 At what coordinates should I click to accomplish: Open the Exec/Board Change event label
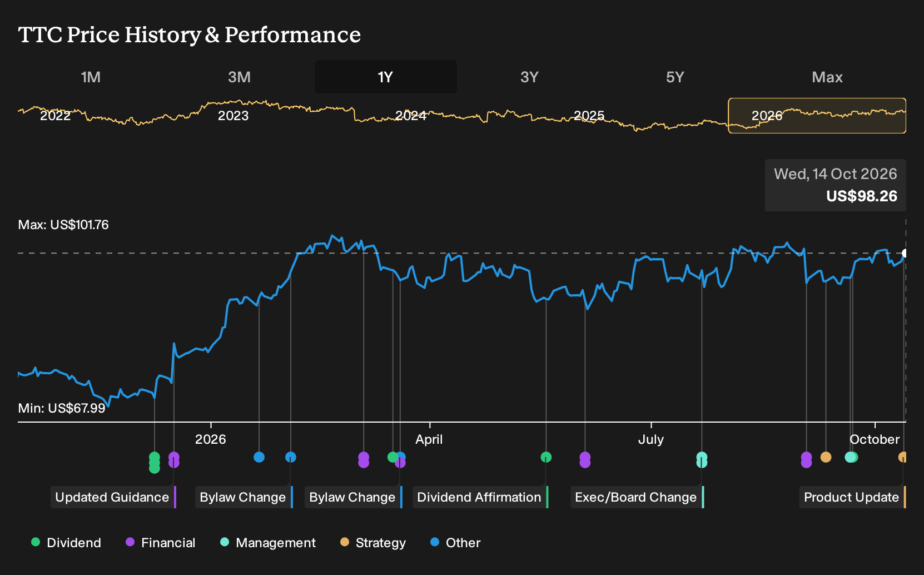click(x=637, y=497)
